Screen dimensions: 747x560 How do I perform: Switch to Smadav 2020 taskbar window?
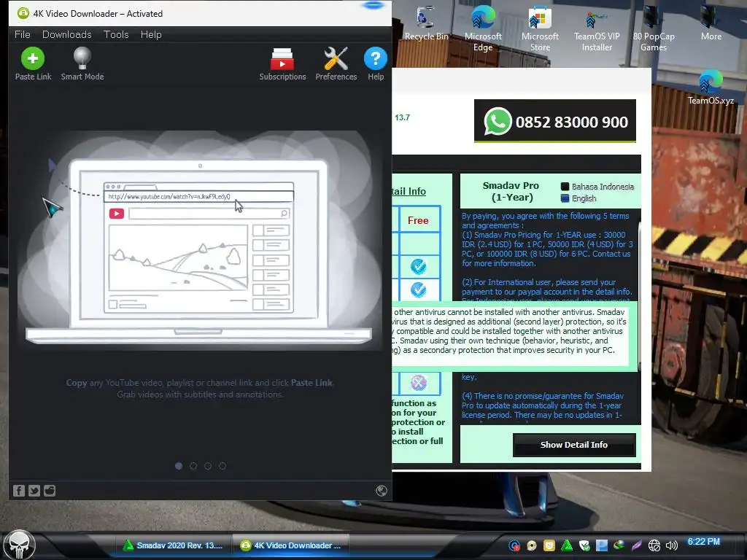[x=174, y=545]
